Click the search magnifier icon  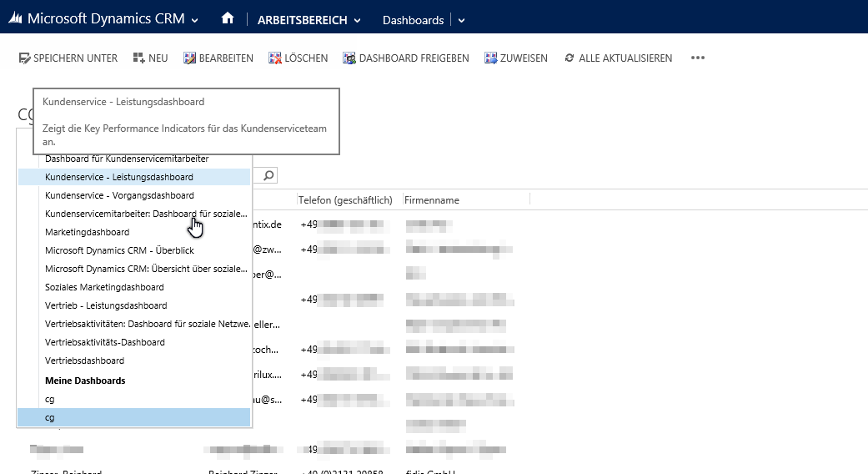268,175
